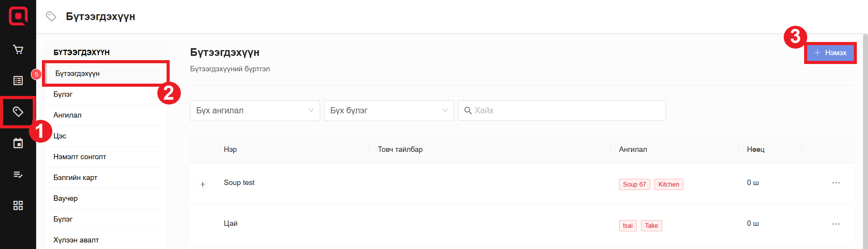Screen dimensions: 868x249
Task: Click the Нэмэх add button
Action: click(830, 53)
